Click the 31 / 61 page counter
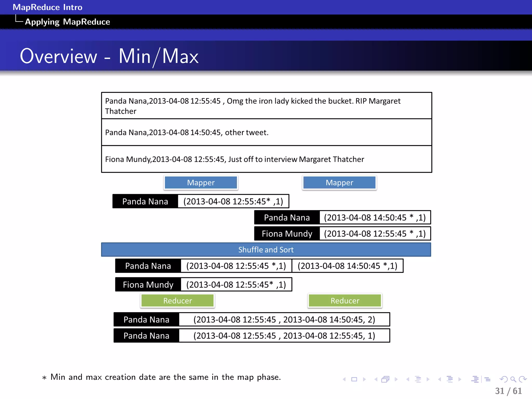532x399 pixels. 508,391
